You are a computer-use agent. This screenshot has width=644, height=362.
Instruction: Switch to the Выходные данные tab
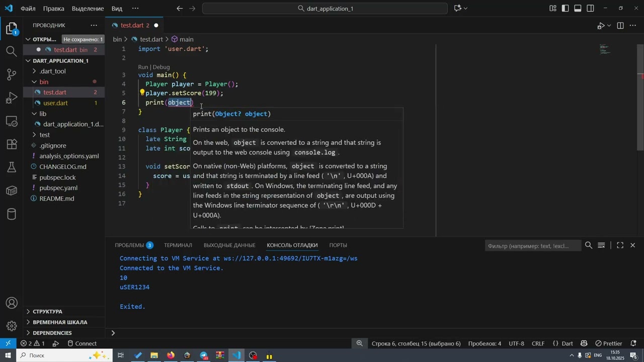(229, 245)
